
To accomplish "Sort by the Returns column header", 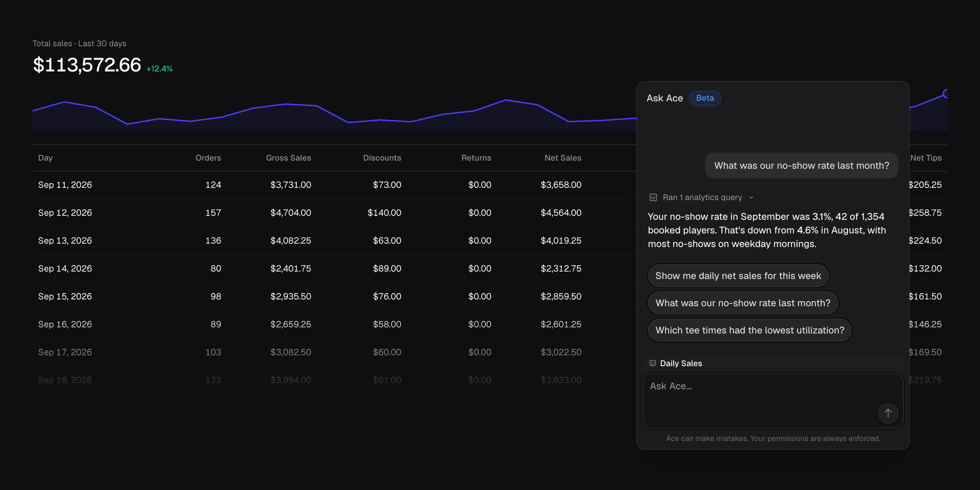I will 476,158.
